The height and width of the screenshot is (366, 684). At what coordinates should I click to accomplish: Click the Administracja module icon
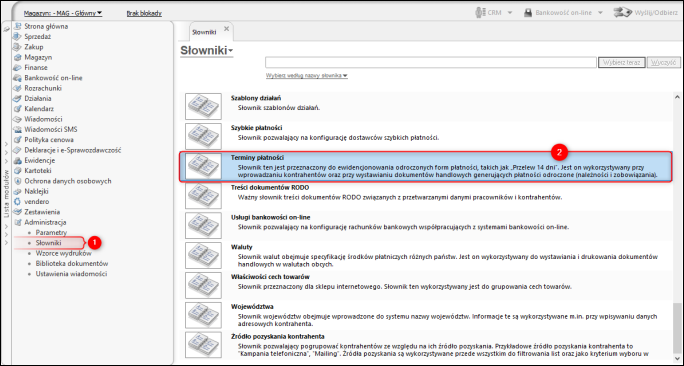tap(17, 222)
